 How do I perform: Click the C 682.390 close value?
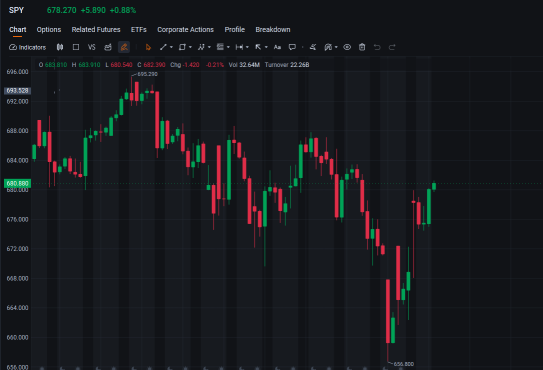point(151,65)
